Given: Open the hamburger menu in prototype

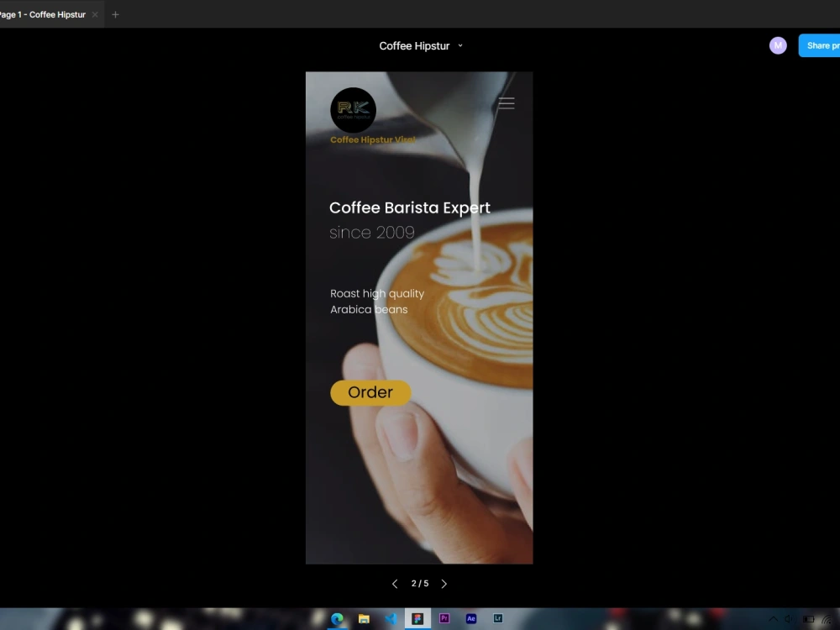Looking at the screenshot, I should 507,102.
